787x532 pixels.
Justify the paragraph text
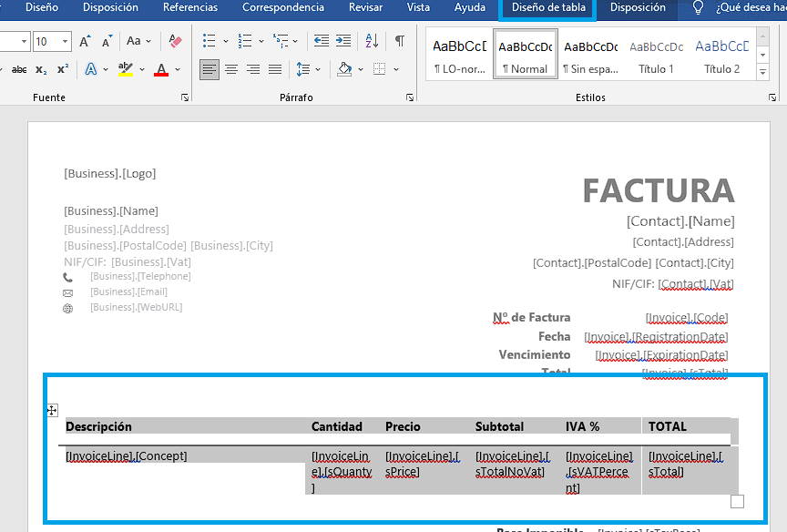[275, 69]
